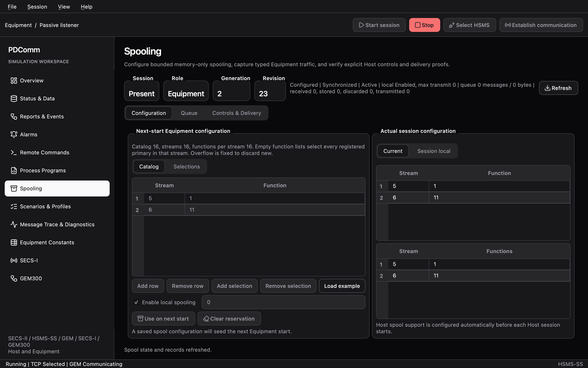
Task: Switch to the Session local tab
Action: click(x=434, y=151)
